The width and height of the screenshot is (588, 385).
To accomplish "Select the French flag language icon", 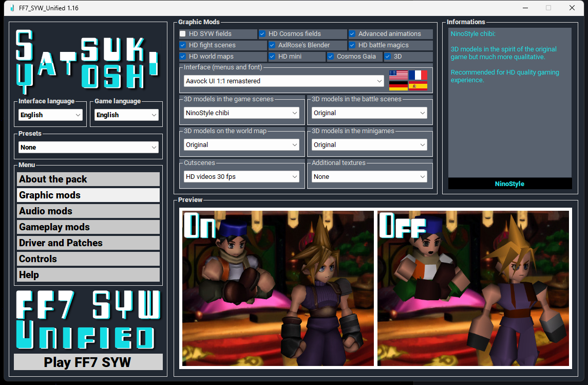I will (x=418, y=75).
